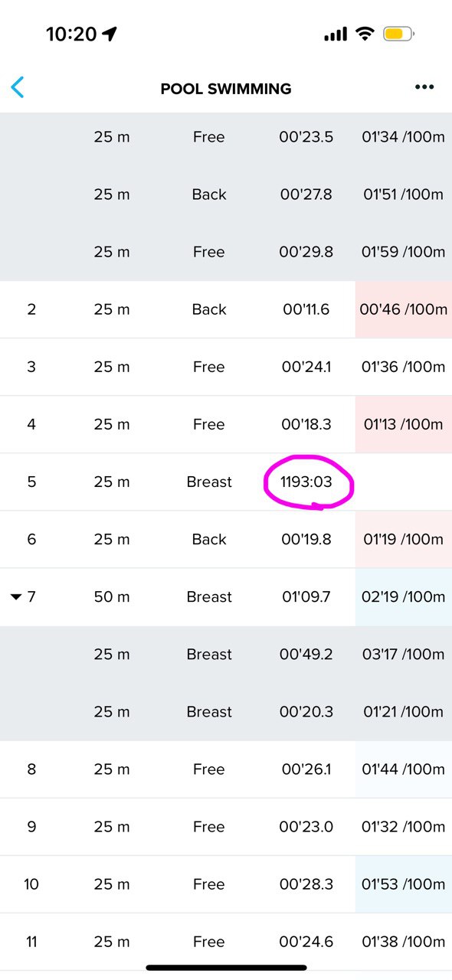Tap the POOL SWIMMING title
This screenshot has height=980, width=452.
[x=226, y=89]
